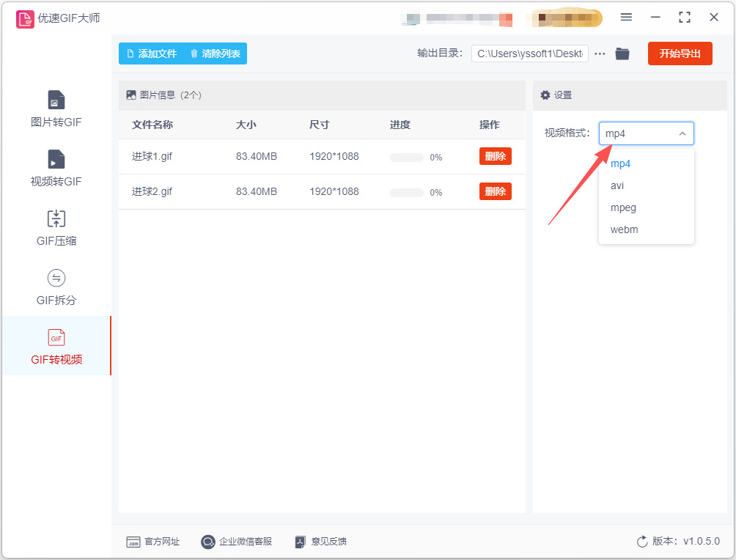Click the 优速GIF大师 app logo
736x560 pixels.
(x=25, y=19)
